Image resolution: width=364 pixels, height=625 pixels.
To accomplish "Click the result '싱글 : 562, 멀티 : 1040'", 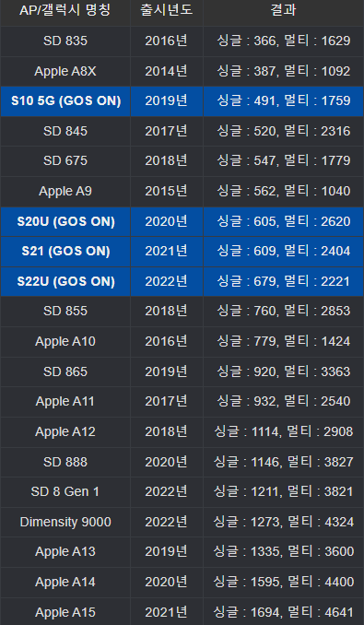I will 284,191.
